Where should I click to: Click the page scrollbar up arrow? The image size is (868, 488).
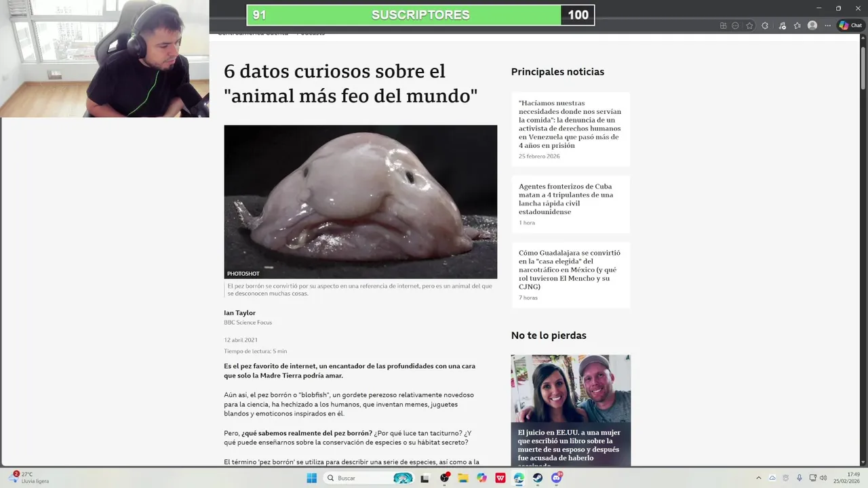tap(863, 38)
